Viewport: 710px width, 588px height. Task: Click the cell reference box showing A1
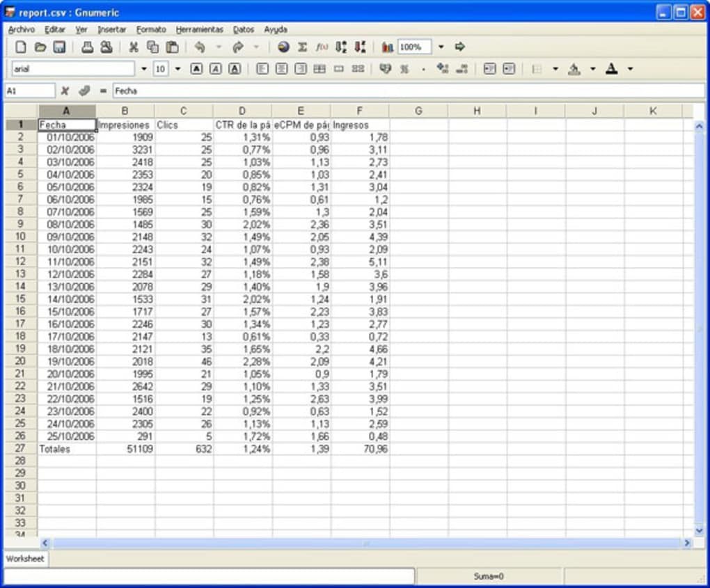[x=29, y=90]
